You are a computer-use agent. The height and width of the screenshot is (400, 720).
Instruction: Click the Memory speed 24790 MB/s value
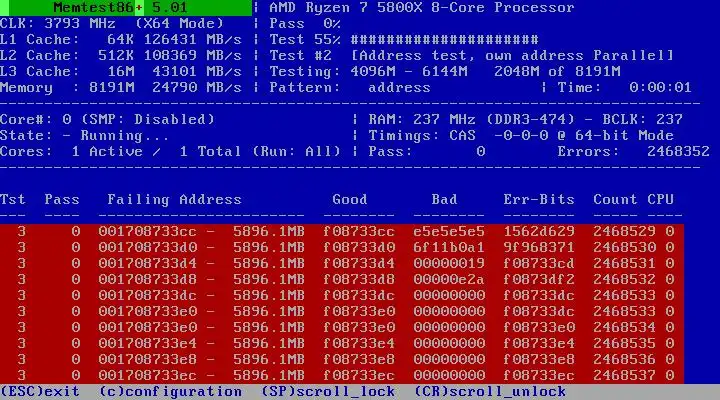(x=197, y=88)
